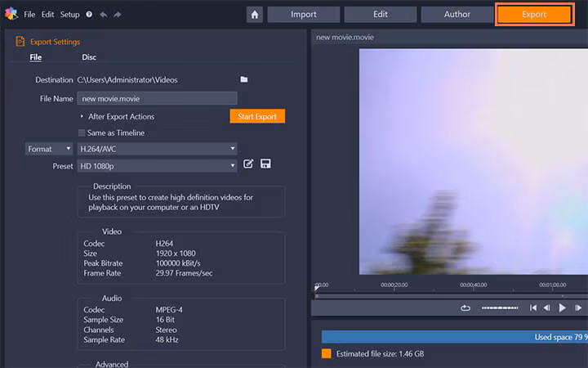
Task: Click the Export Settings panel icon
Action: tap(20, 42)
